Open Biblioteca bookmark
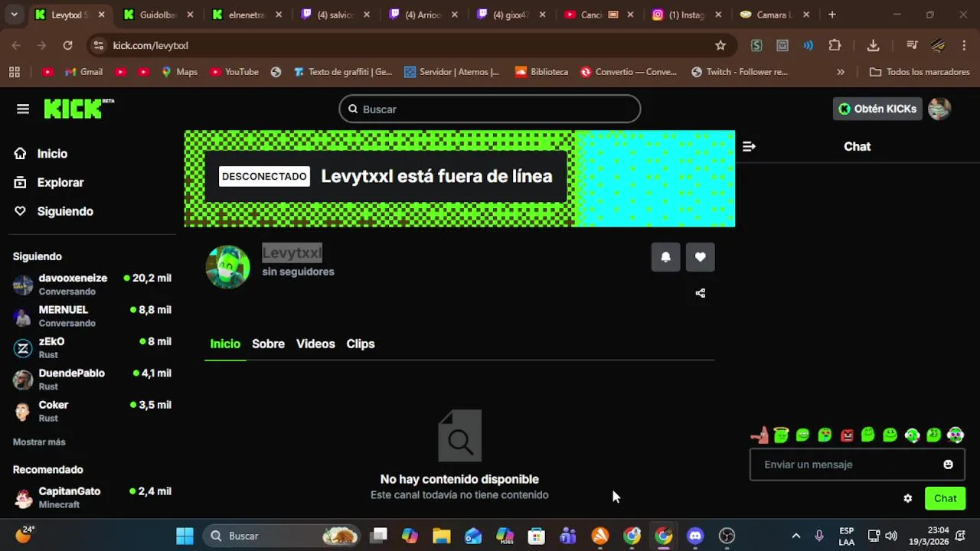The width and height of the screenshot is (980, 551). point(541,72)
